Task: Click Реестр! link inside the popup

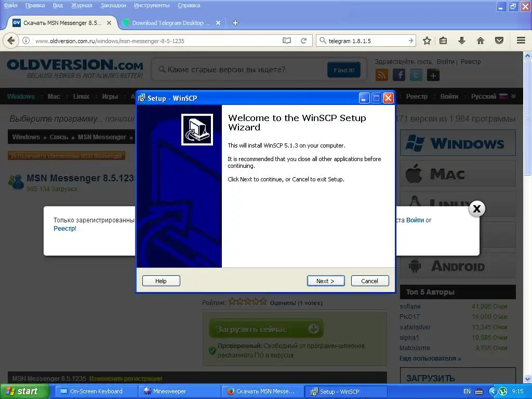Action: tap(65, 229)
